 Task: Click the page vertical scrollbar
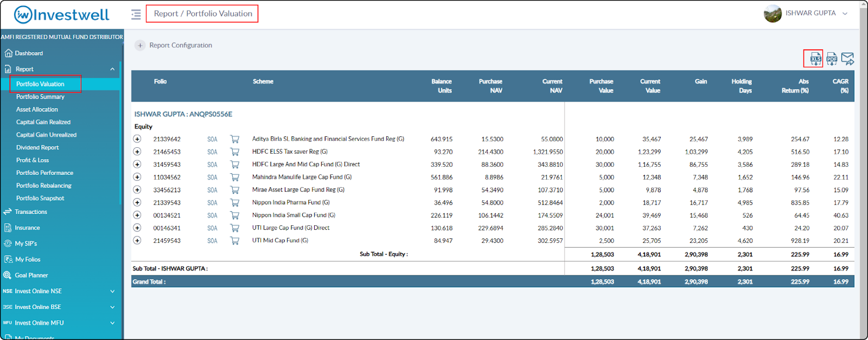(864, 170)
